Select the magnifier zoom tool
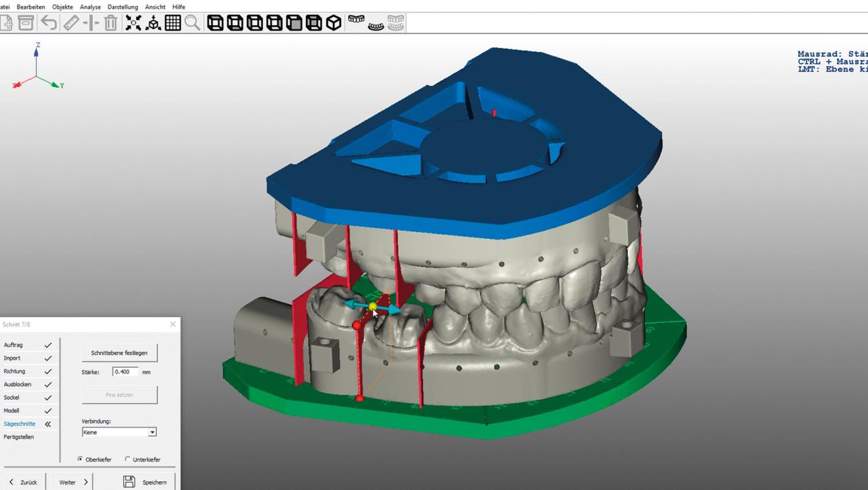 click(x=193, y=23)
